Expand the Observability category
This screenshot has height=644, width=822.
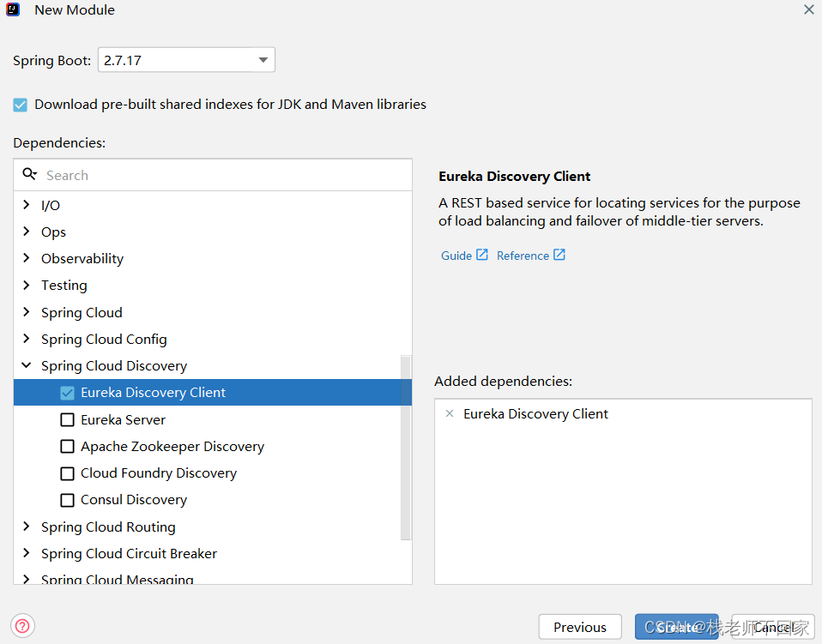pyautogui.click(x=27, y=258)
